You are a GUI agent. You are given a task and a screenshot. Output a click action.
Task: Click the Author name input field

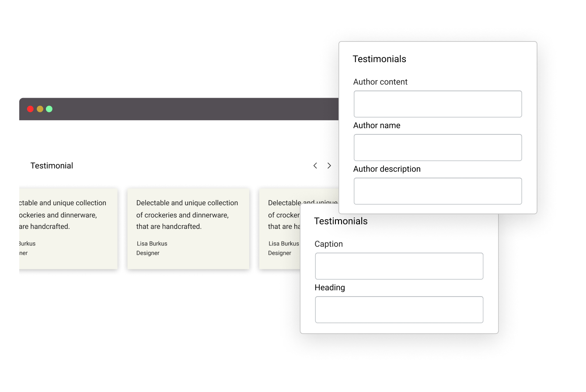[437, 147]
